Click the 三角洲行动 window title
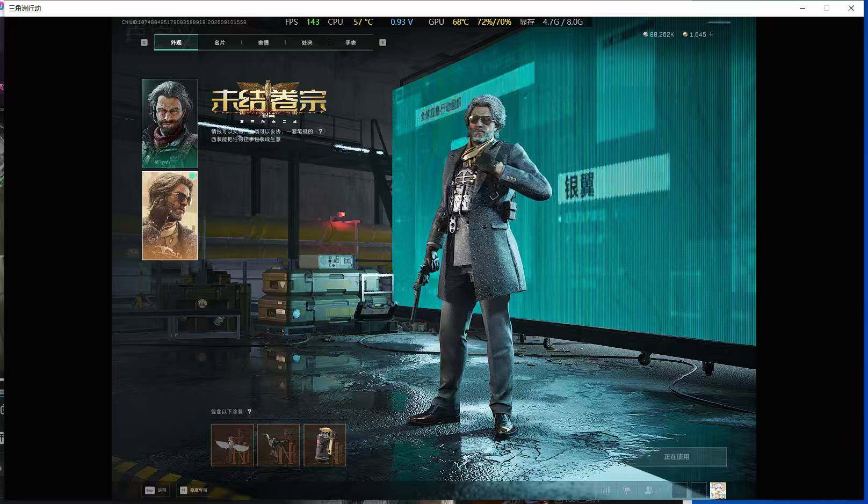Viewport: 868px width, 504px height. coord(25,8)
